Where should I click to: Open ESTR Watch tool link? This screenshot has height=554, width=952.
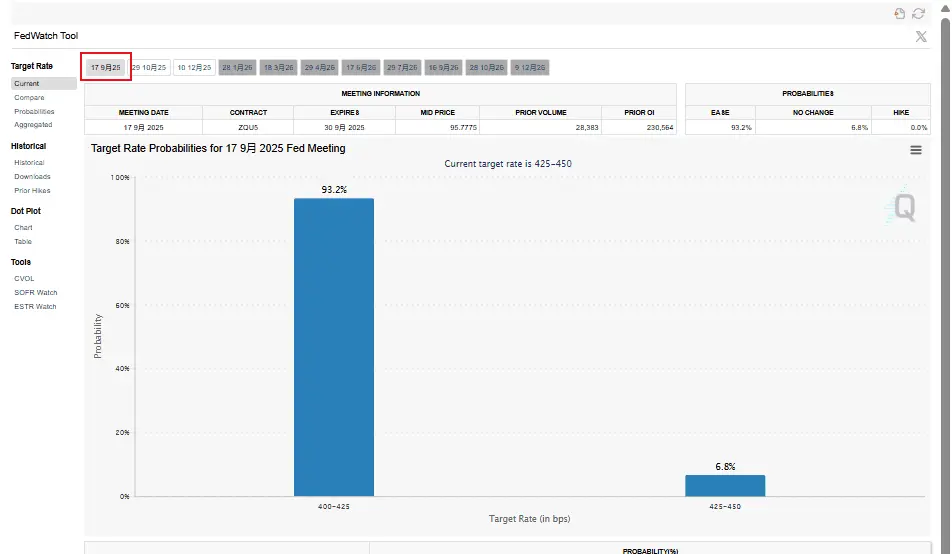(35, 307)
